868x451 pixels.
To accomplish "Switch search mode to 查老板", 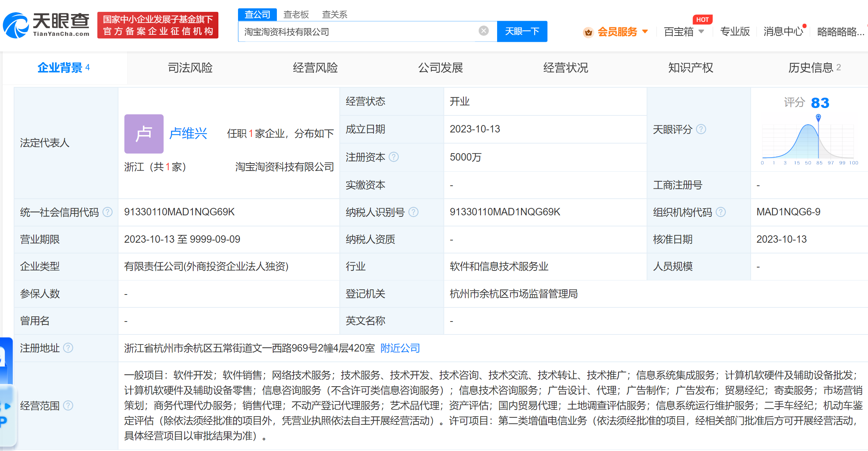I will (296, 14).
